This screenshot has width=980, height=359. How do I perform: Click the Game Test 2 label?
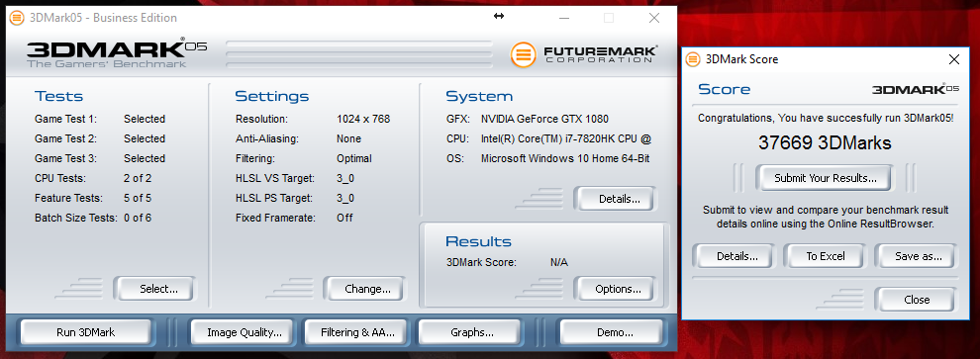pos(66,138)
